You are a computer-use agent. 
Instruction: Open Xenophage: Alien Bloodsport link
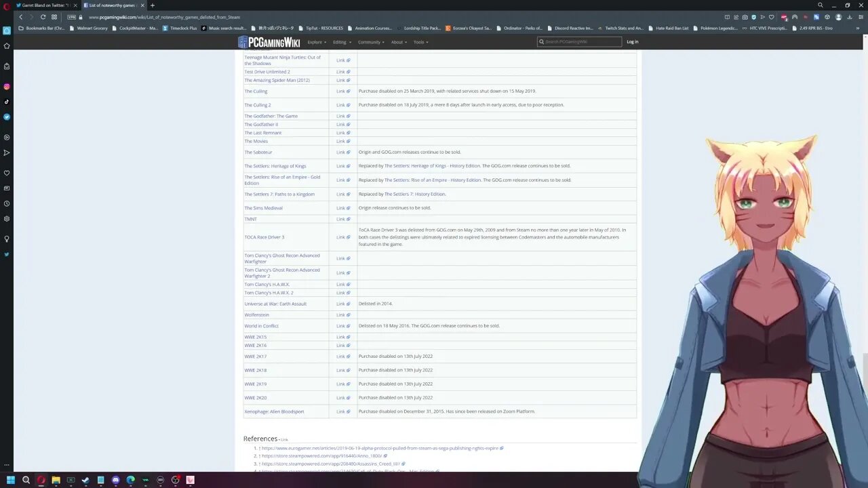(274, 411)
